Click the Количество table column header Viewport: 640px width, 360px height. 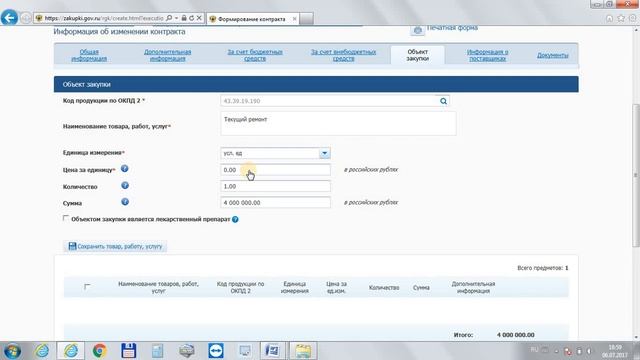tap(384, 288)
